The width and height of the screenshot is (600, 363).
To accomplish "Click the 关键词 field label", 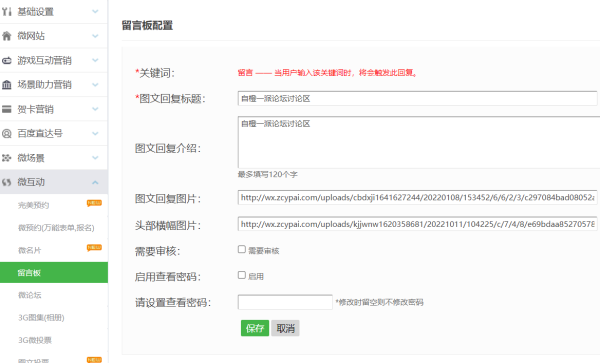I will [155, 73].
